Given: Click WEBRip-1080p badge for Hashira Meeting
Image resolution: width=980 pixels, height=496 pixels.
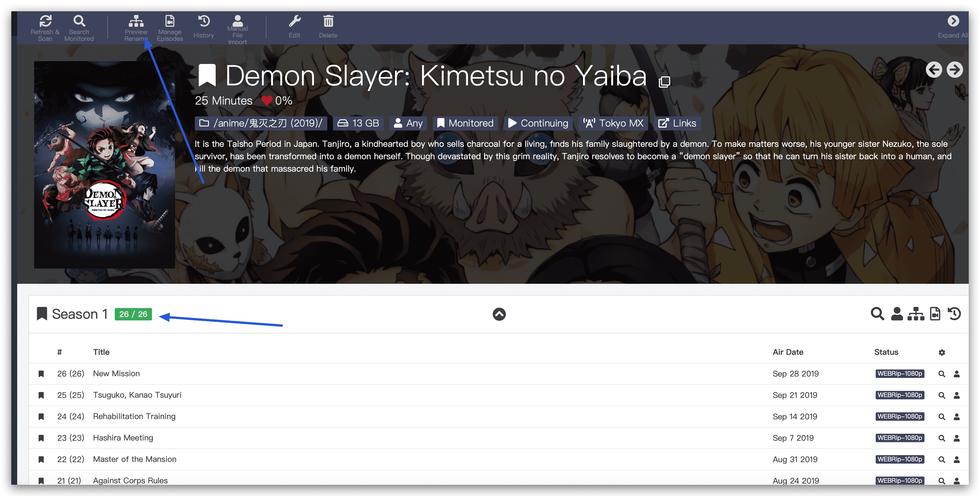Looking at the screenshot, I should tap(900, 438).
